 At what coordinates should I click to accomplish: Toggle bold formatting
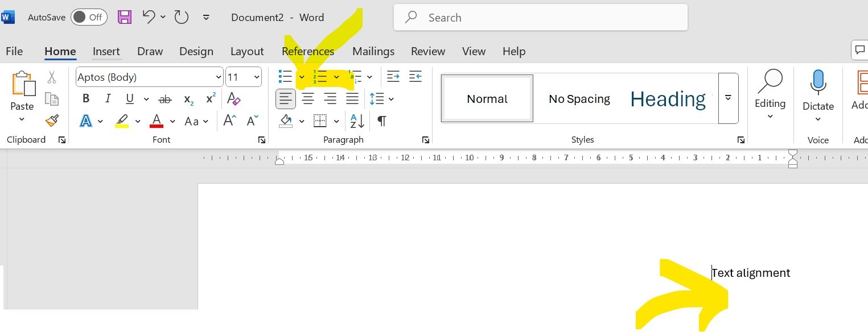pyautogui.click(x=85, y=98)
